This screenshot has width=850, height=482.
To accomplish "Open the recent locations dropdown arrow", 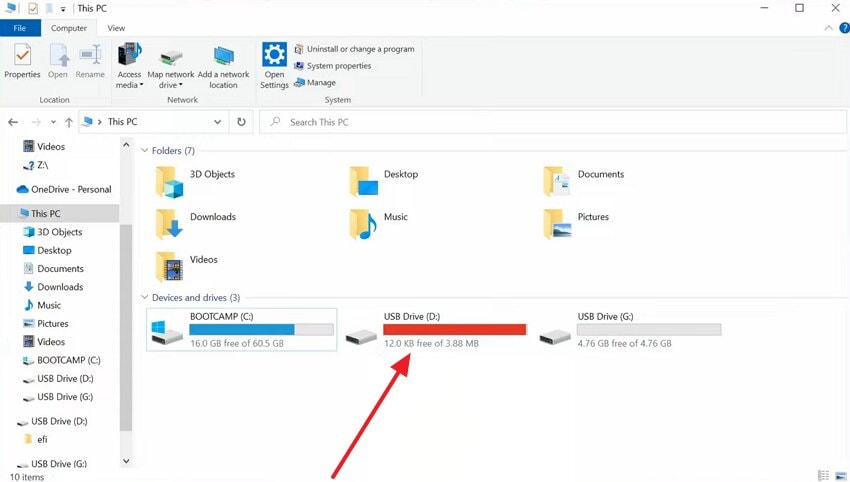I will click(53, 122).
